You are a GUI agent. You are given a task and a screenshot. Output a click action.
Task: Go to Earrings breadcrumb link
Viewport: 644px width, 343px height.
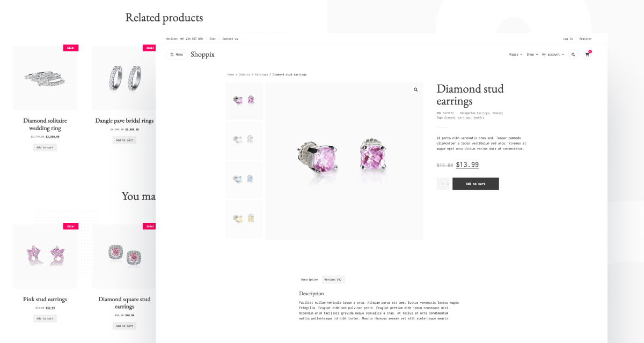(261, 74)
